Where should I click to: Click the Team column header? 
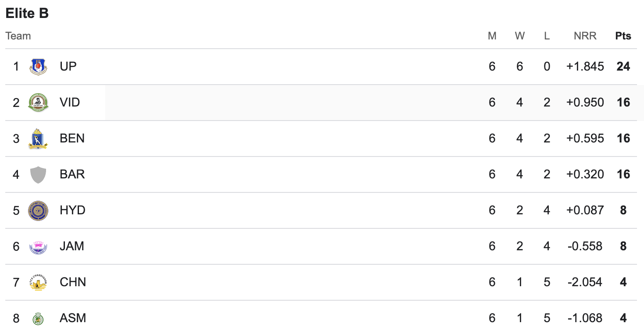click(x=18, y=36)
